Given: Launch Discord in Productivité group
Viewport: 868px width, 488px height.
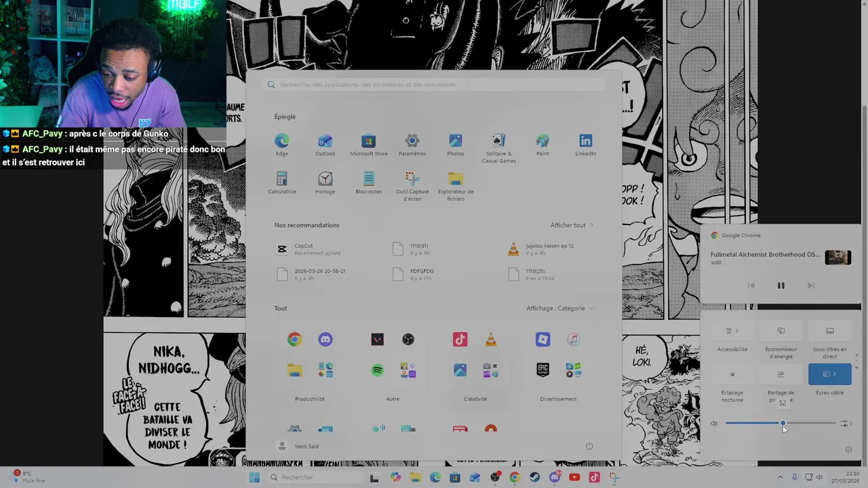Looking at the screenshot, I should pyautogui.click(x=325, y=340).
